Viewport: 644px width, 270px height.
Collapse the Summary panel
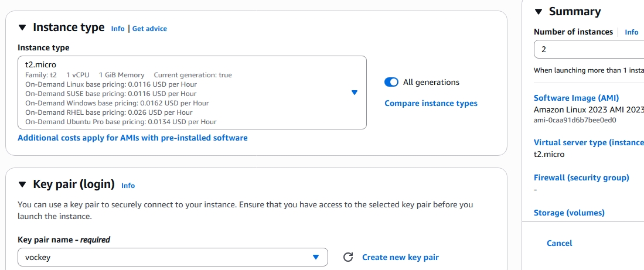(539, 12)
